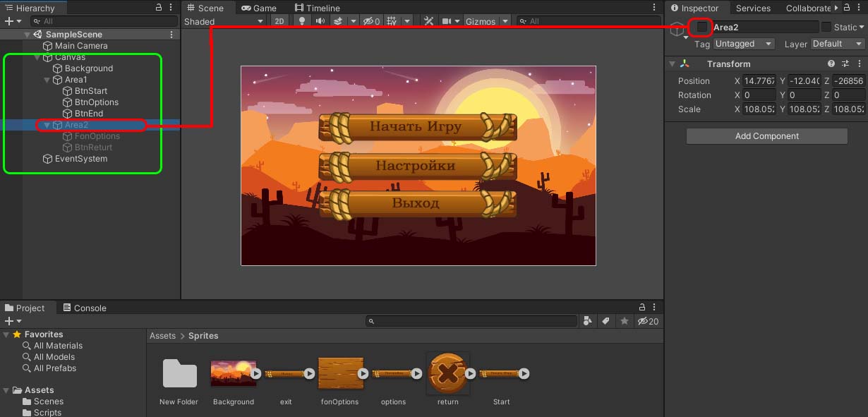
Task: Open the Transform component presets icon
Action: coord(845,64)
